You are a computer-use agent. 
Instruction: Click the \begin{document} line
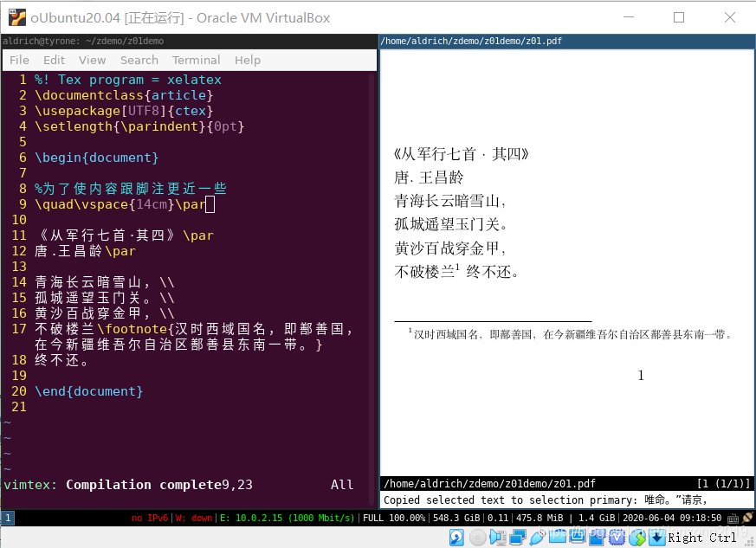pos(96,158)
